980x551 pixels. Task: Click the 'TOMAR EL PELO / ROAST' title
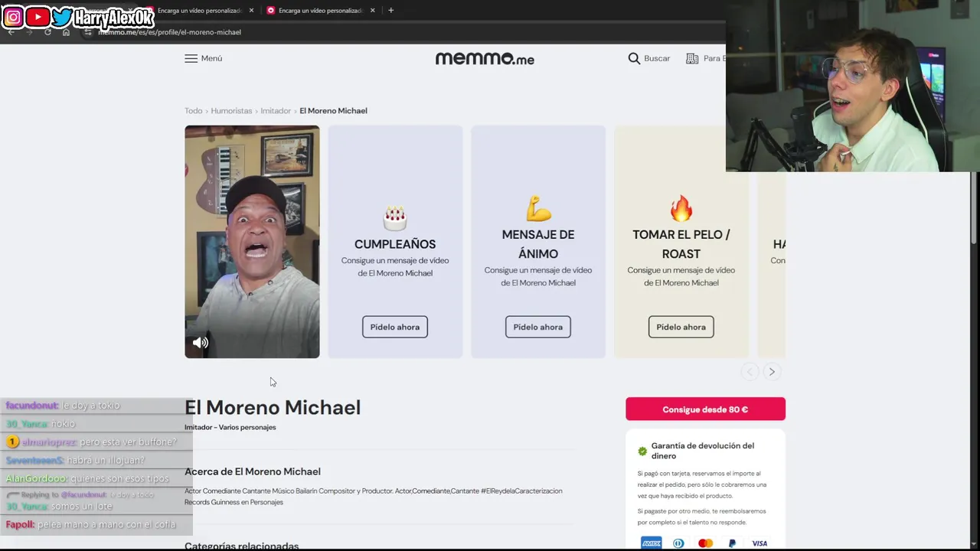coord(681,244)
